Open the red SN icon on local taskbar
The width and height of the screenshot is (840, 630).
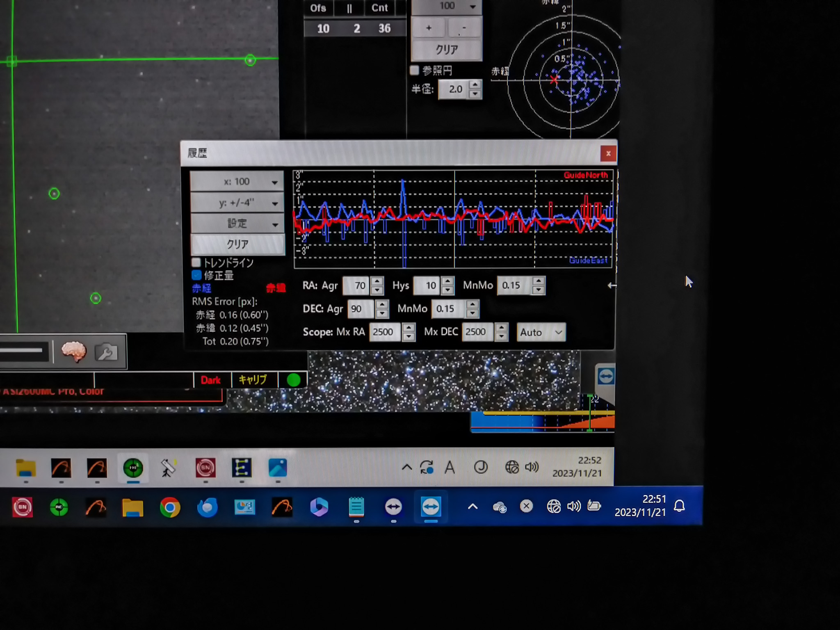23,507
